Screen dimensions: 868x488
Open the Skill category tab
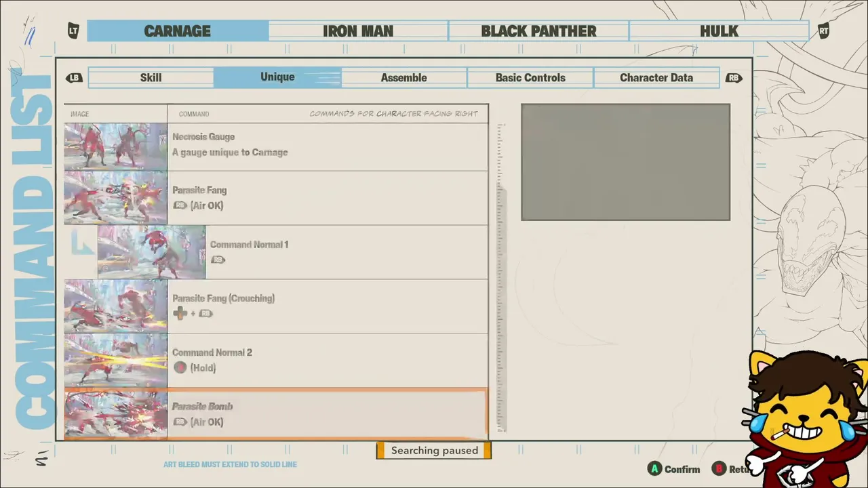coord(151,78)
